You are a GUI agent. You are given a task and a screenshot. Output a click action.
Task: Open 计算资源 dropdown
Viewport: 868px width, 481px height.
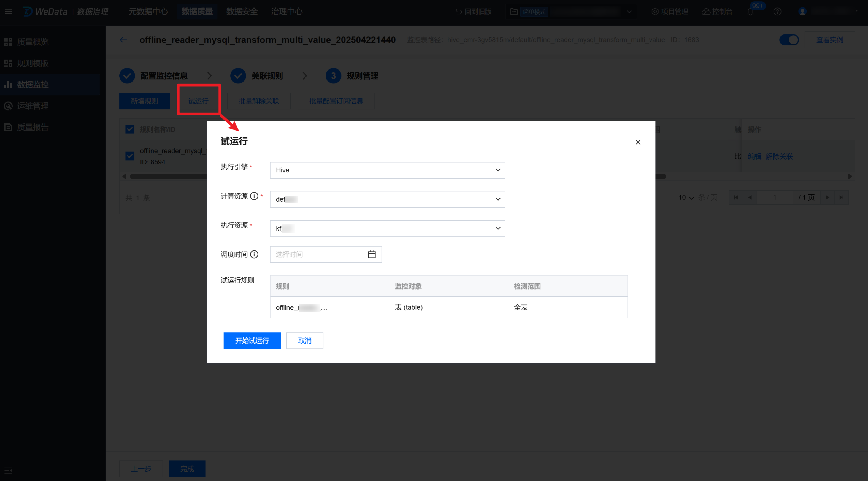[388, 199]
